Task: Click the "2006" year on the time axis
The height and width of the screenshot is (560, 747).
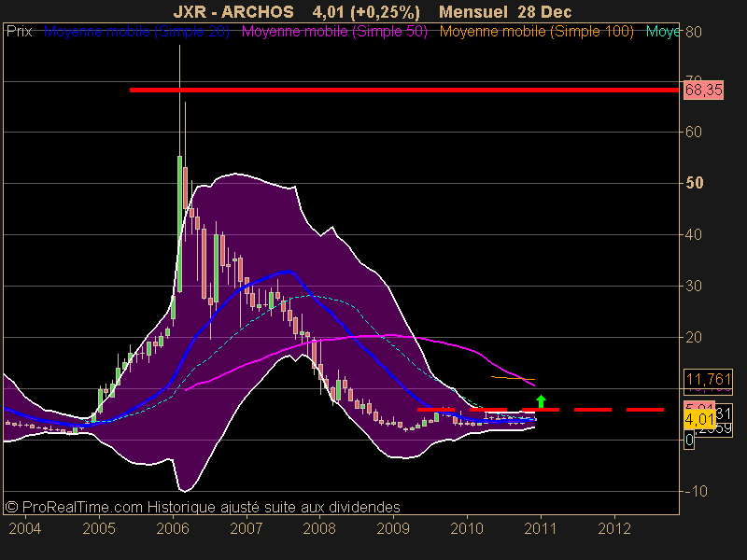Action: (x=173, y=528)
